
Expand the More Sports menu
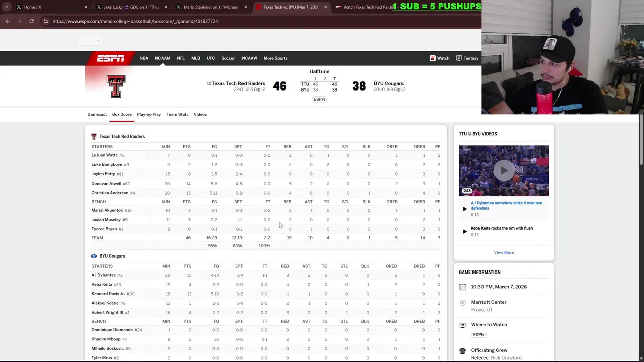(276, 58)
